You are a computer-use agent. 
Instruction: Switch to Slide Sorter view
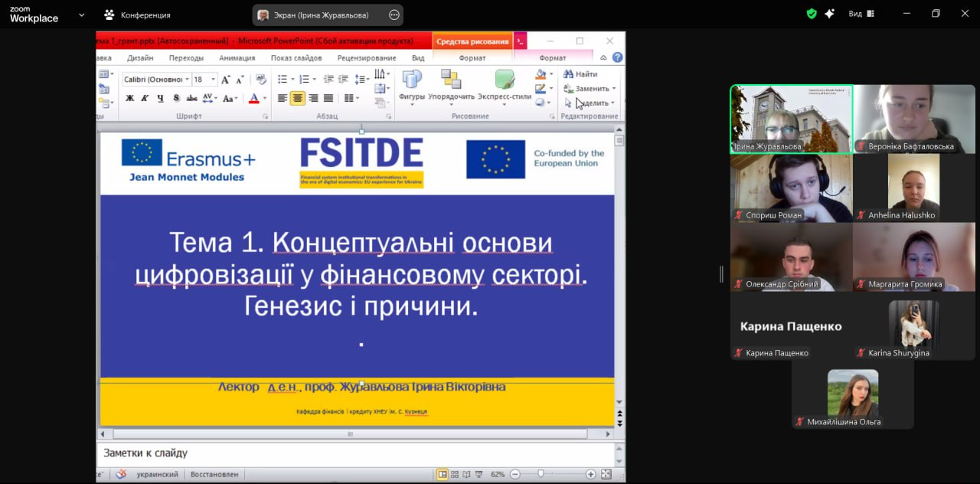click(x=455, y=474)
